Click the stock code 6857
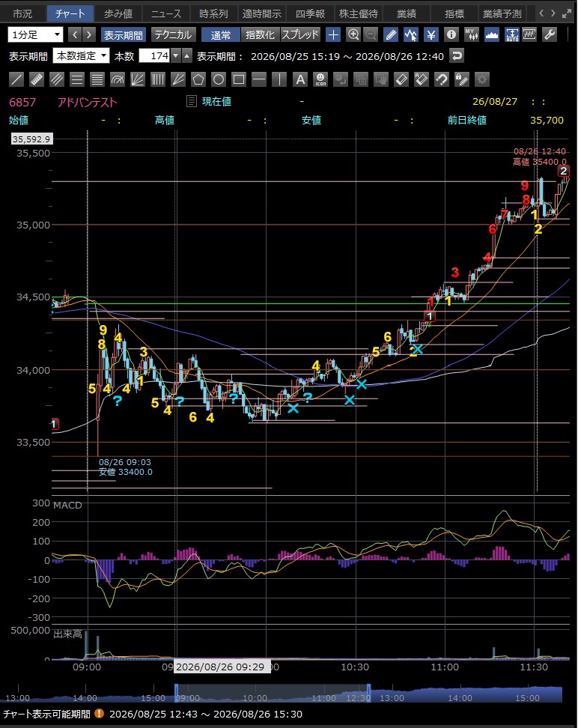 click(x=22, y=102)
